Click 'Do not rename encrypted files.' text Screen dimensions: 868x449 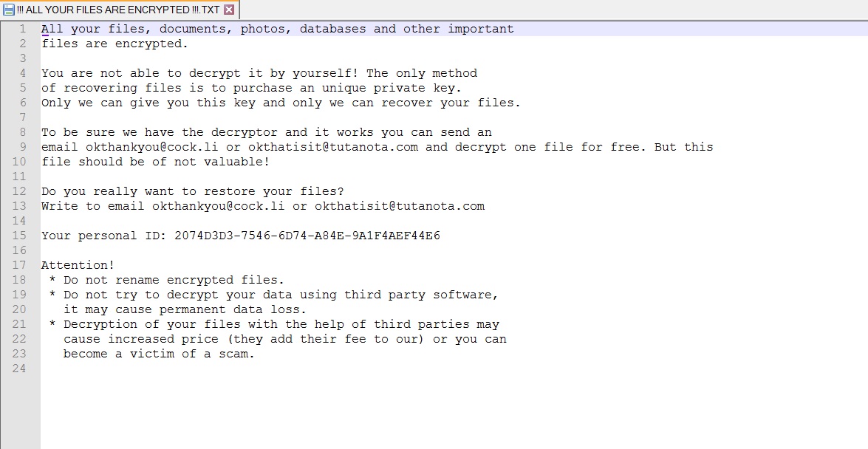pos(174,280)
